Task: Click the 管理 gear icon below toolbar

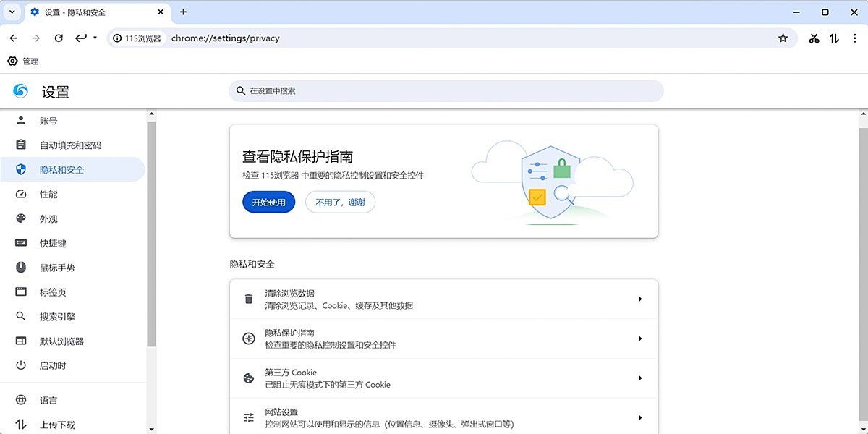Action: [x=12, y=61]
